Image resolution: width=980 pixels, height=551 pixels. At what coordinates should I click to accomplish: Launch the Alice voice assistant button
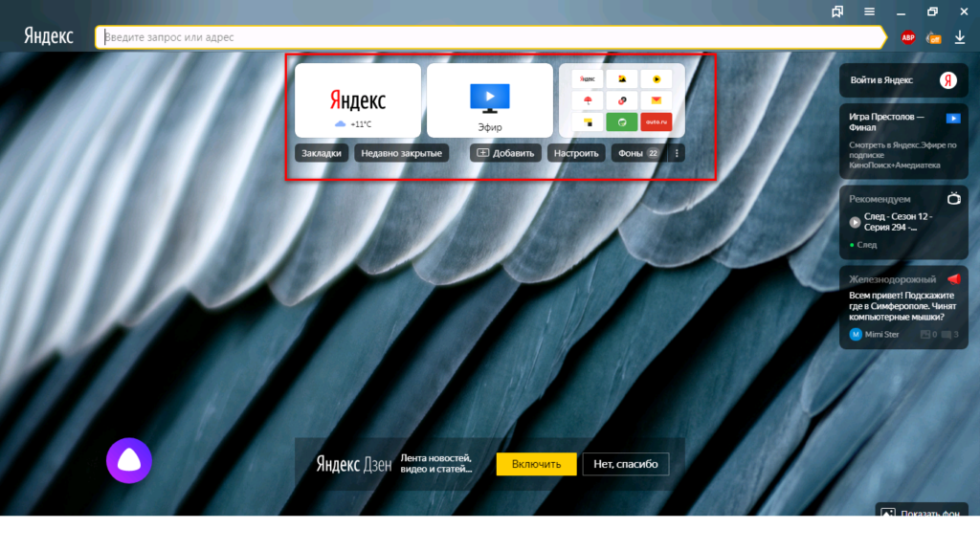click(129, 460)
